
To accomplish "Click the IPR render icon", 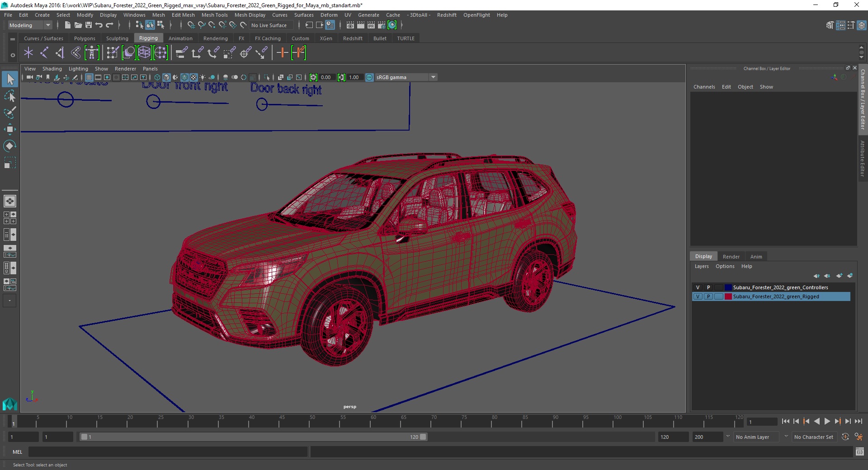I will coord(371,25).
